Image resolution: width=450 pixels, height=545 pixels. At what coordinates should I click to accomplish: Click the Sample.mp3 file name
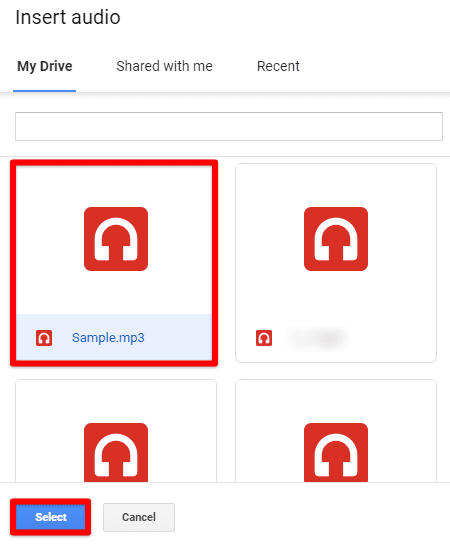108,337
